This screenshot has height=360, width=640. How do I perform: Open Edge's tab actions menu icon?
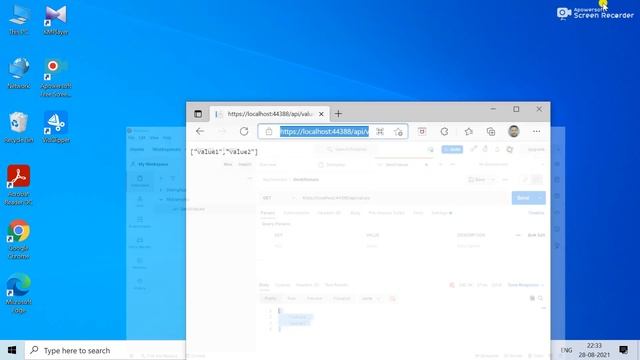click(x=198, y=114)
